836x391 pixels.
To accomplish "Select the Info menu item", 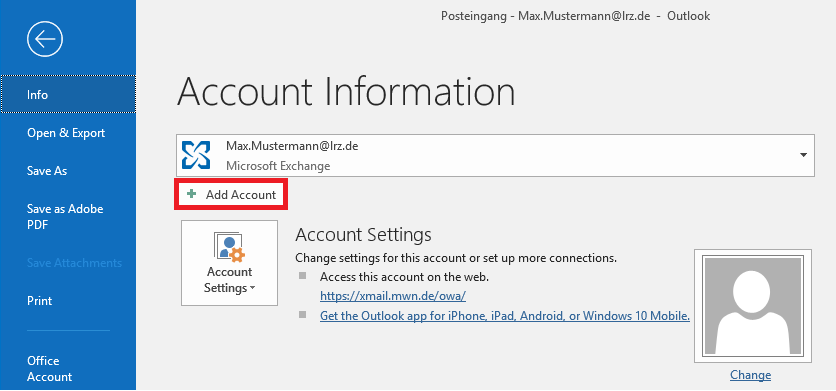I will [68, 94].
